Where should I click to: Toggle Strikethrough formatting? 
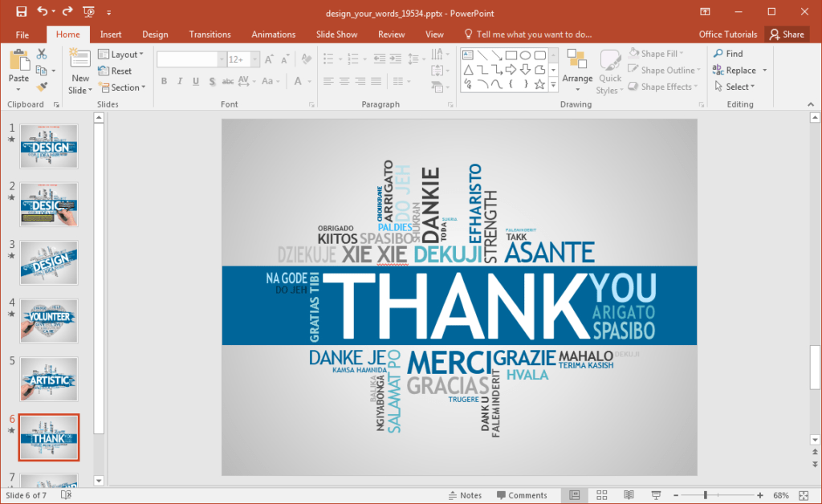[227, 81]
